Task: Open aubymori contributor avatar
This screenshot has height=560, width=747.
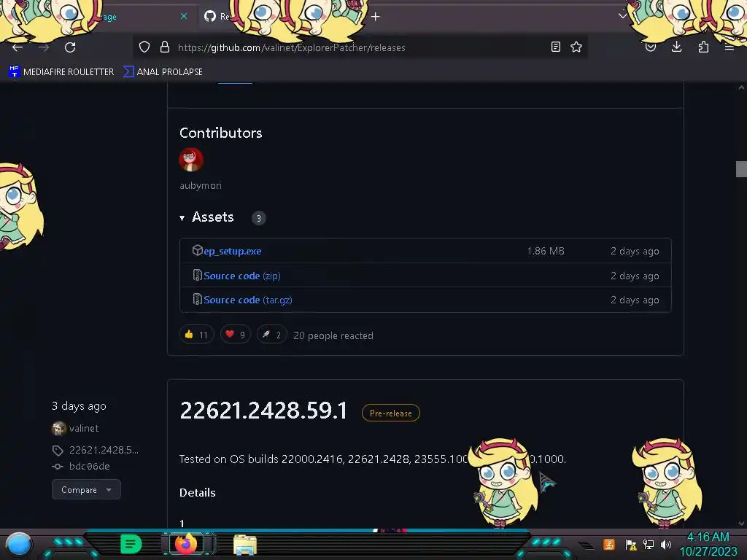Action: click(x=191, y=160)
